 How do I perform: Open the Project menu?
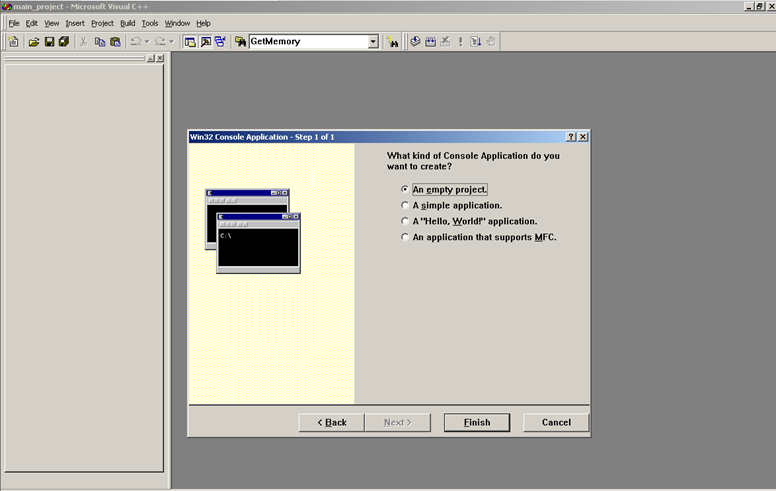(x=102, y=23)
